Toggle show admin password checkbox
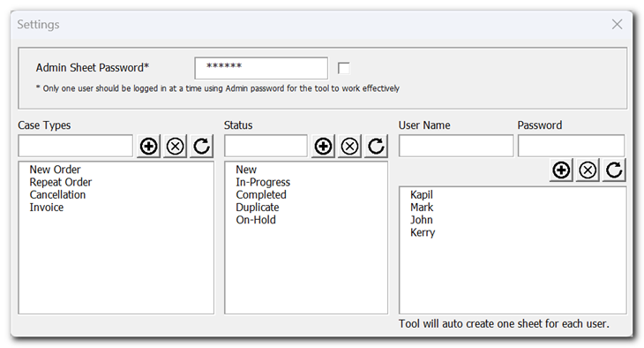 coord(344,68)
